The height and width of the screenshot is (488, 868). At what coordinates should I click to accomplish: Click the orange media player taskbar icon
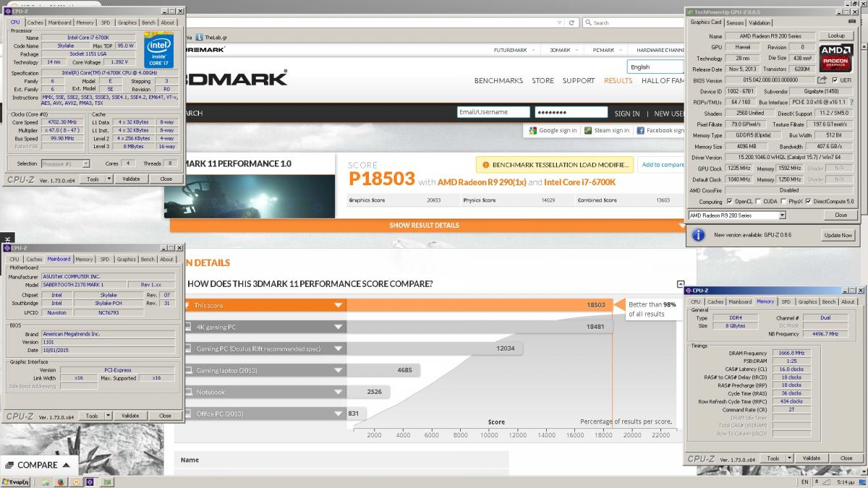(75, 481)
